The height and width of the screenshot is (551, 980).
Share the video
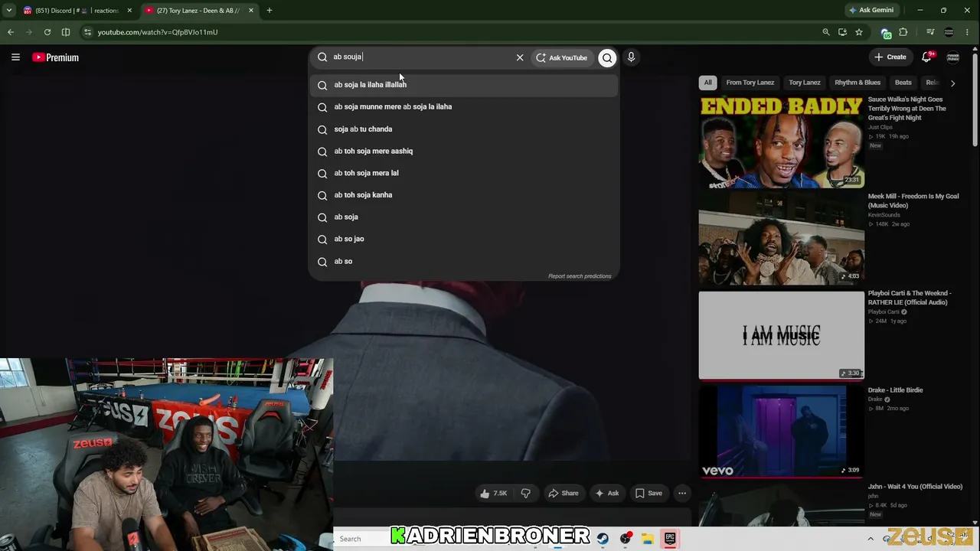(x=563, y=494)
